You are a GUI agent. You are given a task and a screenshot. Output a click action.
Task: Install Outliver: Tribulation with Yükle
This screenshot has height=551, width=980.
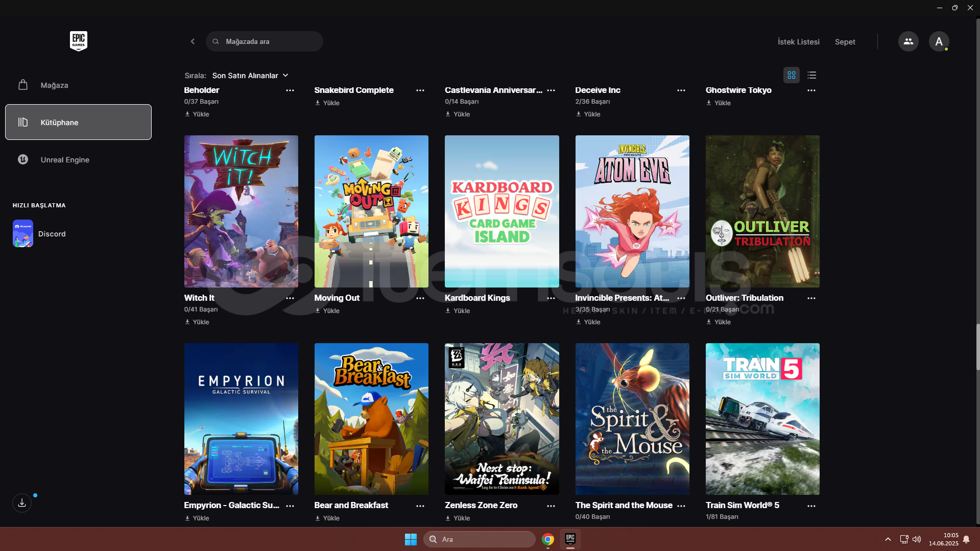[719, 322]
